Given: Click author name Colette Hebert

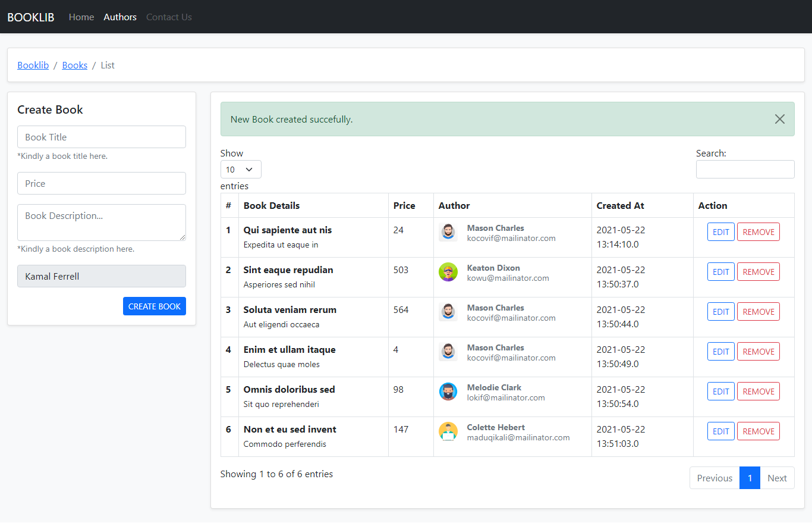Looking at the screenshot, I should click(x=496, y=427).
